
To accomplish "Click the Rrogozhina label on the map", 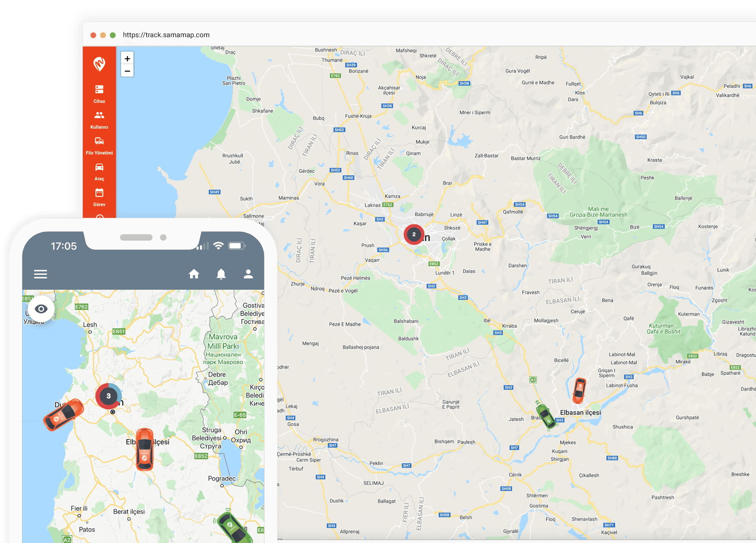I will [326, 440].
